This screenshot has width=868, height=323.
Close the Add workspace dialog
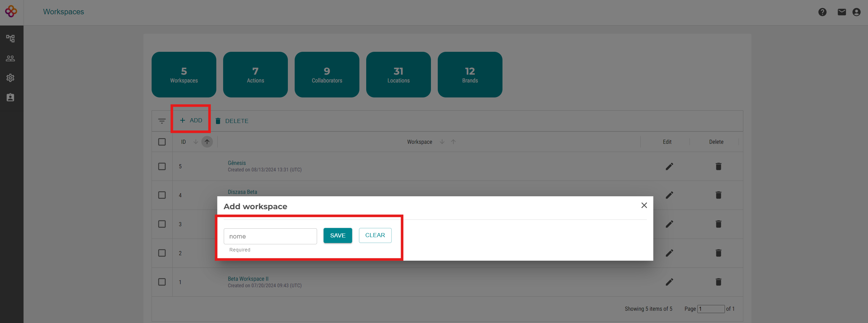tap(644, 205)
